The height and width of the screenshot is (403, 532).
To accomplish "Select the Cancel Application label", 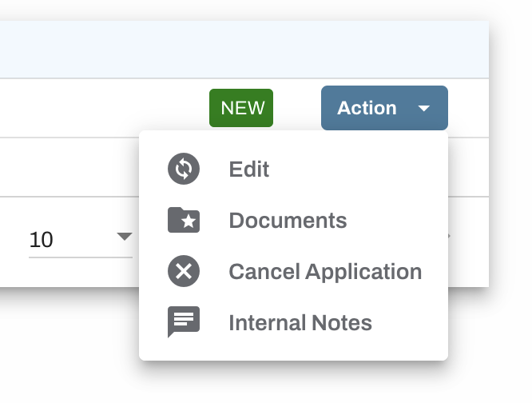I will point(325,272).
